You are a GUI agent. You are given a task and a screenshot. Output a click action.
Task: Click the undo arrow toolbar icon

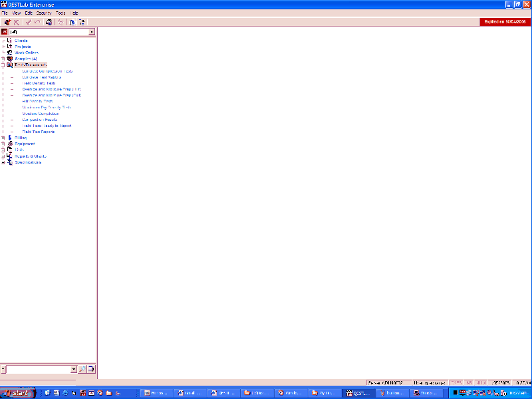click(x=37, y=22)
